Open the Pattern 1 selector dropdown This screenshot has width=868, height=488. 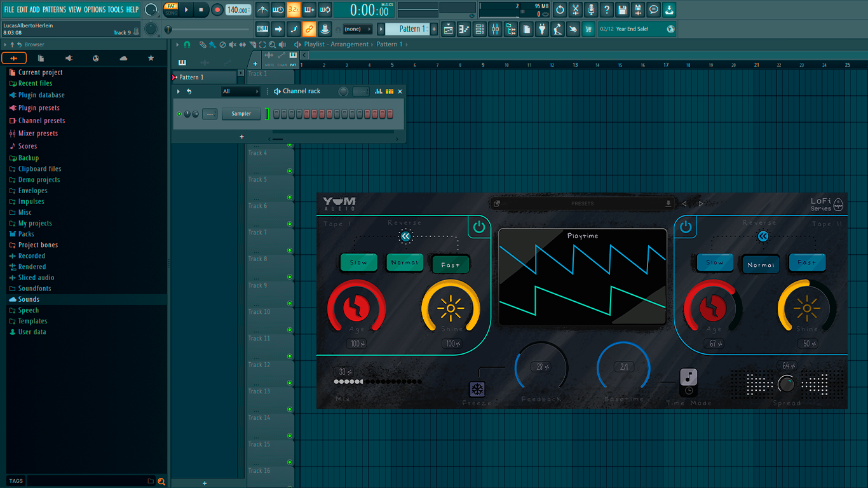[x=409, y=29]
